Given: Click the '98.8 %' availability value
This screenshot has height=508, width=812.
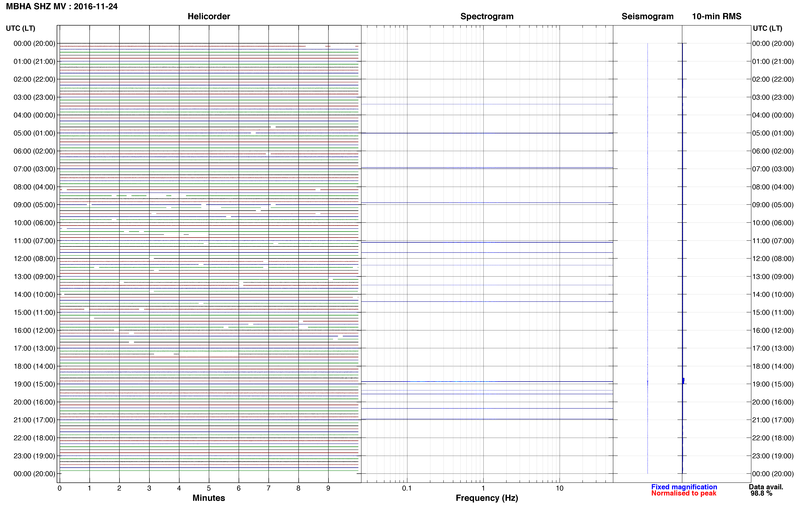Looking at the screenshot, I should point(761,493).
